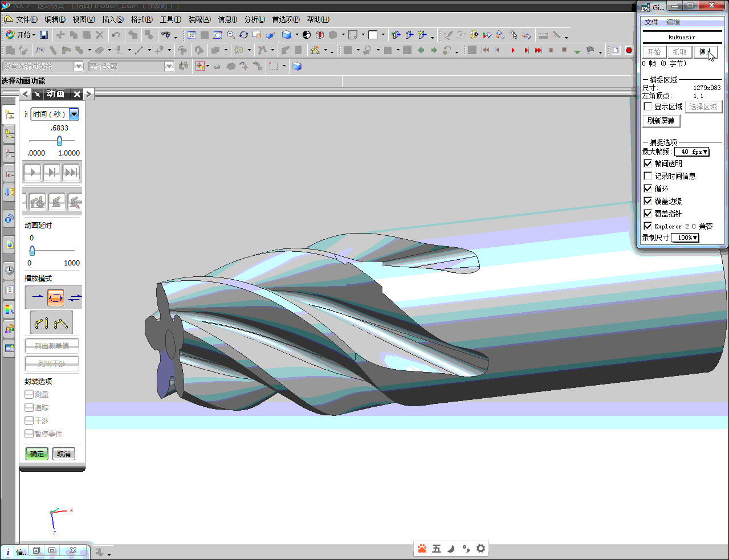The image size is (729, 560).
Task: Click the 确定 button
Action: pos(37,453)
